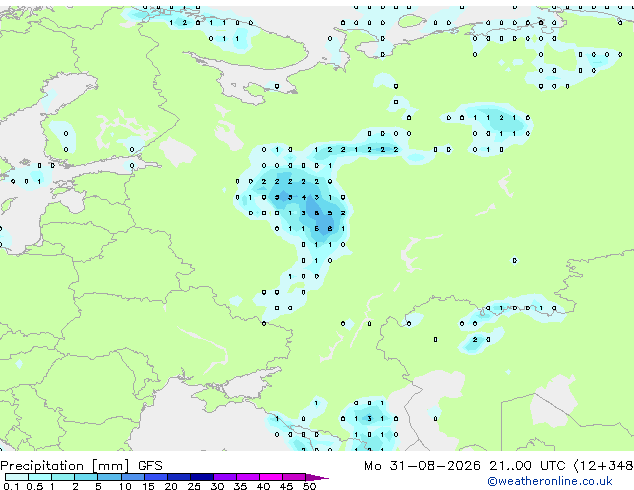Click the 10–15 mm legend color swatch
Screen dimensions: 634x490
pos(132,477)
